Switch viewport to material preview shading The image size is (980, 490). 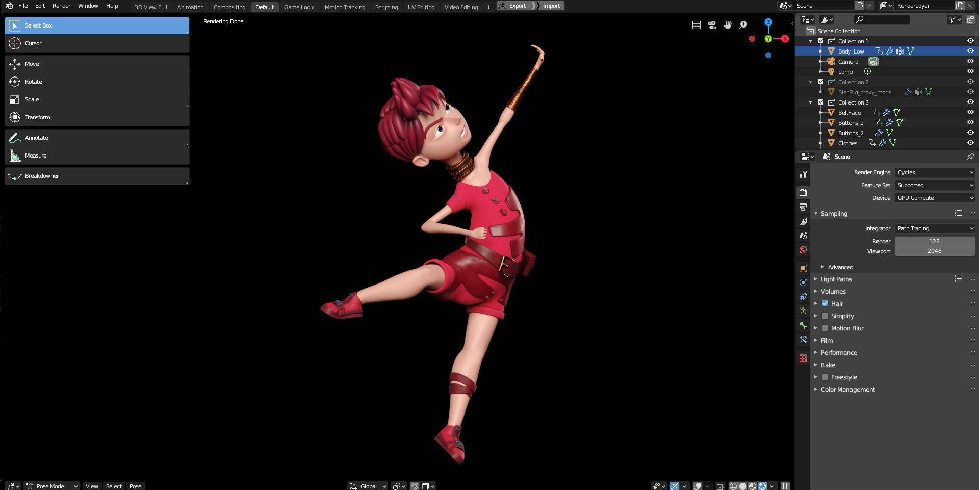pos(753,486)
